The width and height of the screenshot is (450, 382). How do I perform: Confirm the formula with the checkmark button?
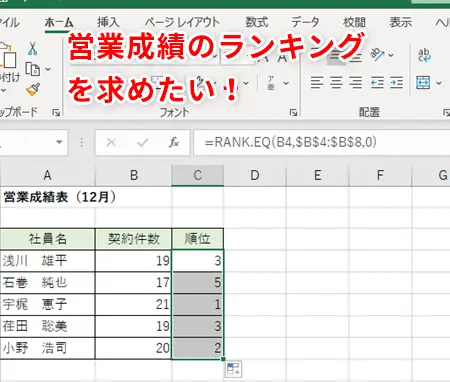coord(143,143)
